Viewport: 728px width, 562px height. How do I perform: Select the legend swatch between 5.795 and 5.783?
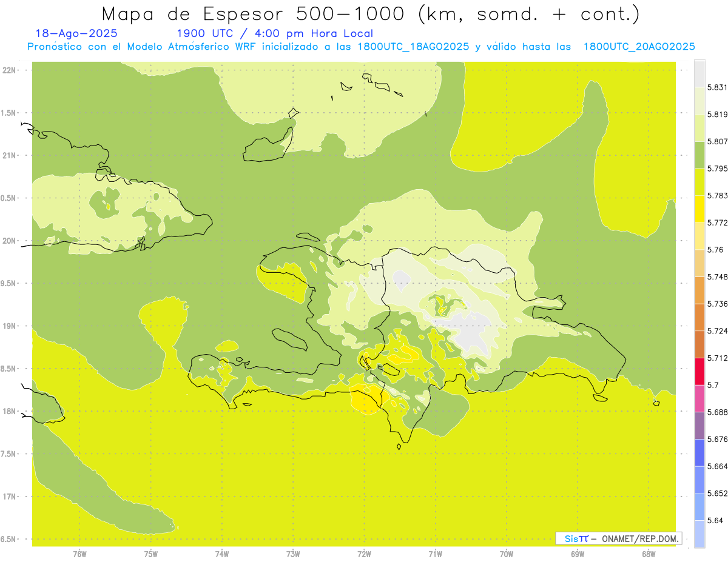pyautogui.click(x=699, y=181)
